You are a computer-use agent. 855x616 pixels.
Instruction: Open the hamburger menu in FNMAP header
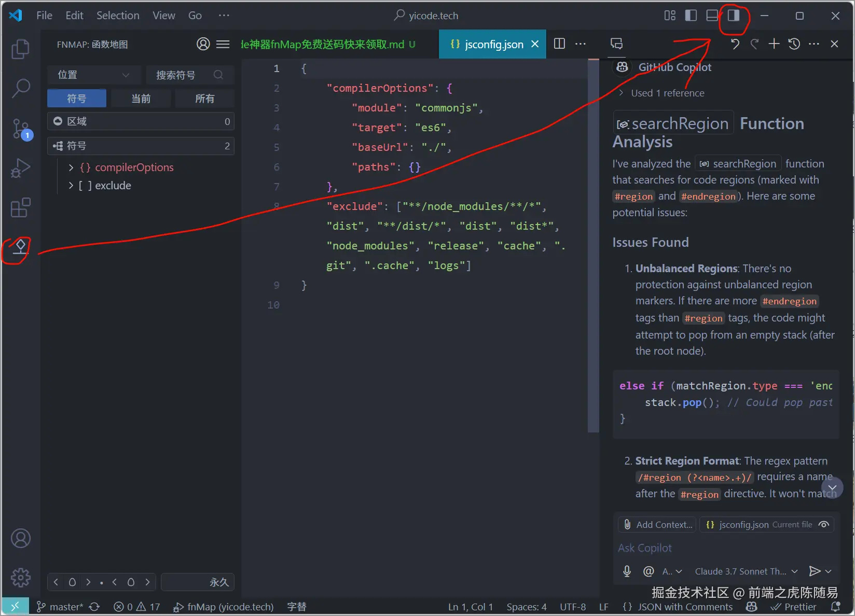[223, 44]
